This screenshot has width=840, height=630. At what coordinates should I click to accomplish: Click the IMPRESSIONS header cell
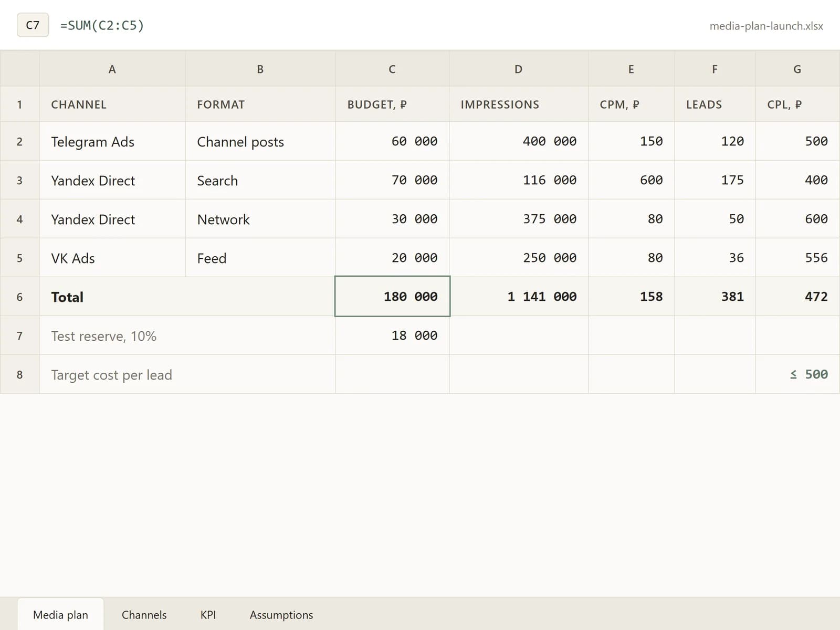(x=519, y=104)
